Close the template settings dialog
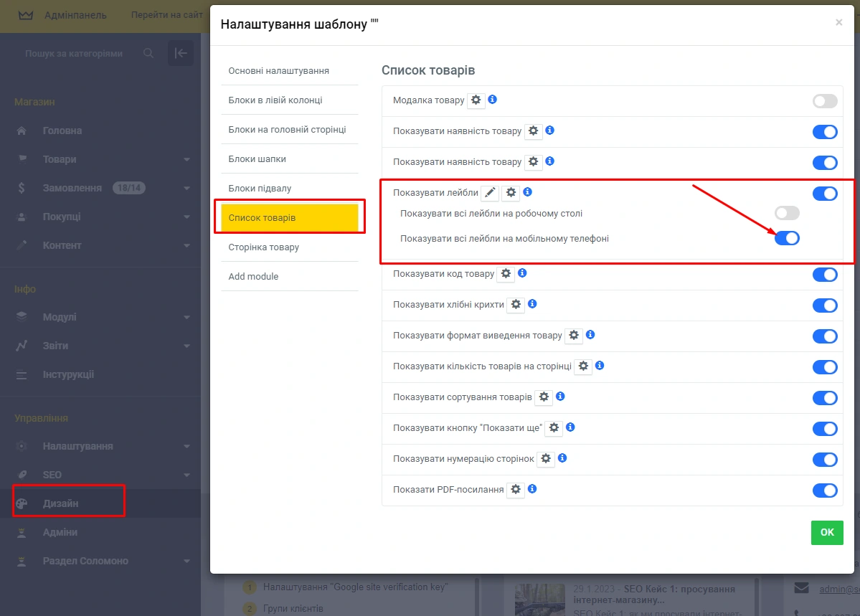This screenshot has height=616, width=860. click(x=838, y=23)
